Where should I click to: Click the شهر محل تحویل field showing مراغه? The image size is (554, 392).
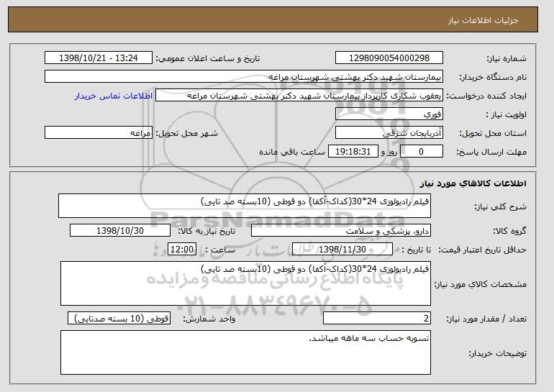pos(98,133)
